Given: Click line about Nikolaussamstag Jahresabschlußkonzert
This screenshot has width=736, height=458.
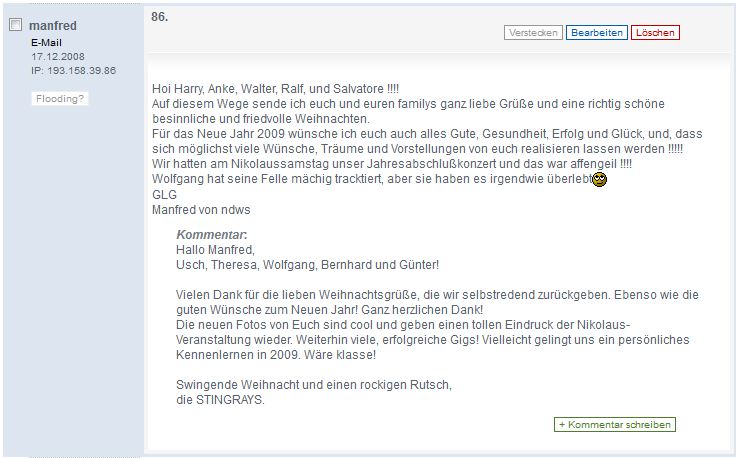Looking at the screenshot, I should coord(392,164).
